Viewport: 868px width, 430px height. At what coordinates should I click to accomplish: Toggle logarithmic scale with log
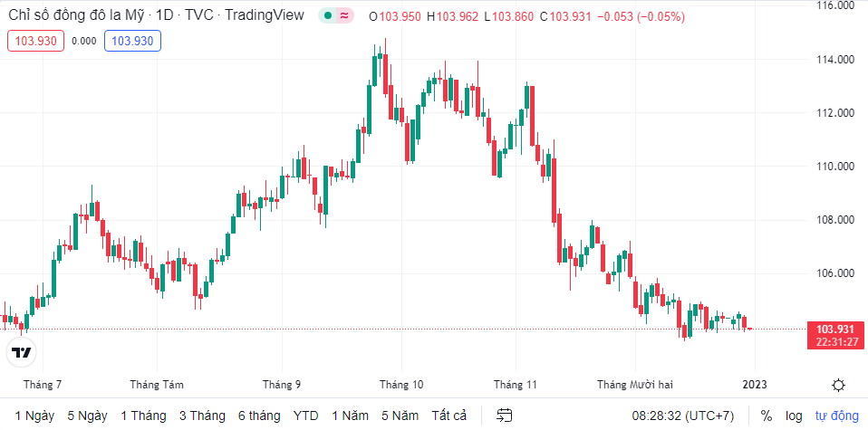794,416
